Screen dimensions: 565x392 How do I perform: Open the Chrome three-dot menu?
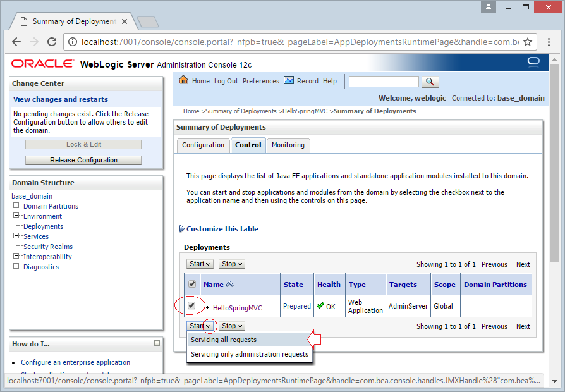(x=549, y=42)
